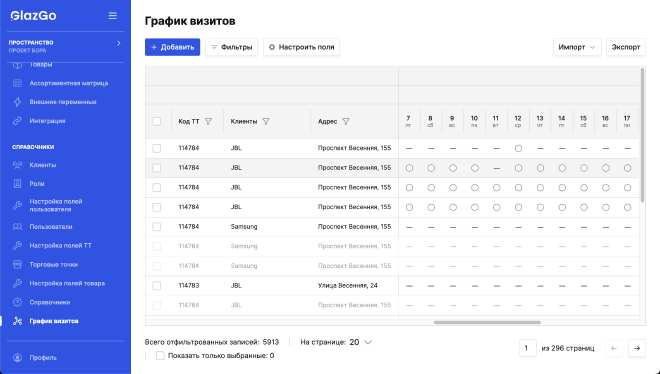Image resolution: width=660 pixels, height=374 pixels.
Task: Click Улица Весенняя, 24 address cell
Action: pos(348,286)
